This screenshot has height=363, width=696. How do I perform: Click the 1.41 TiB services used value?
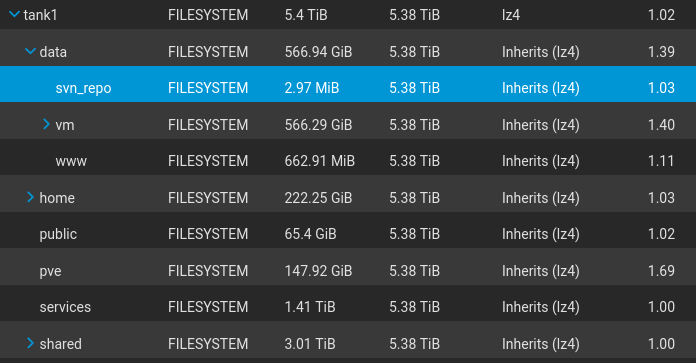pyautogui.click(x=310, y=307)
